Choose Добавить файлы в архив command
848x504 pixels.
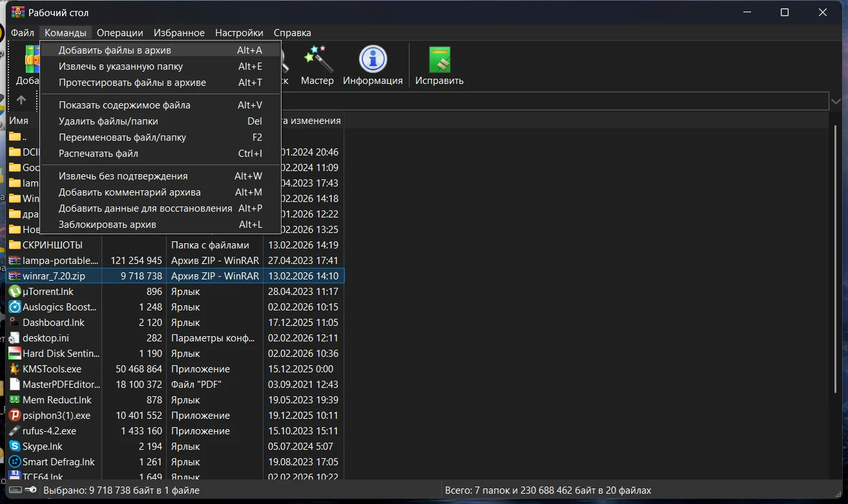coord(115,50)
